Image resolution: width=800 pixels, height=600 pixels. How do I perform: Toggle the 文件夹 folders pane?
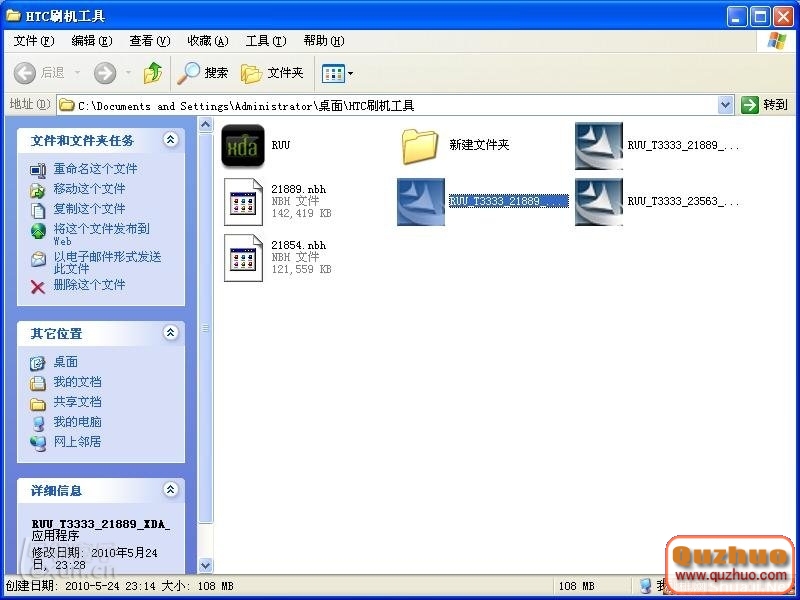(272, 73)
